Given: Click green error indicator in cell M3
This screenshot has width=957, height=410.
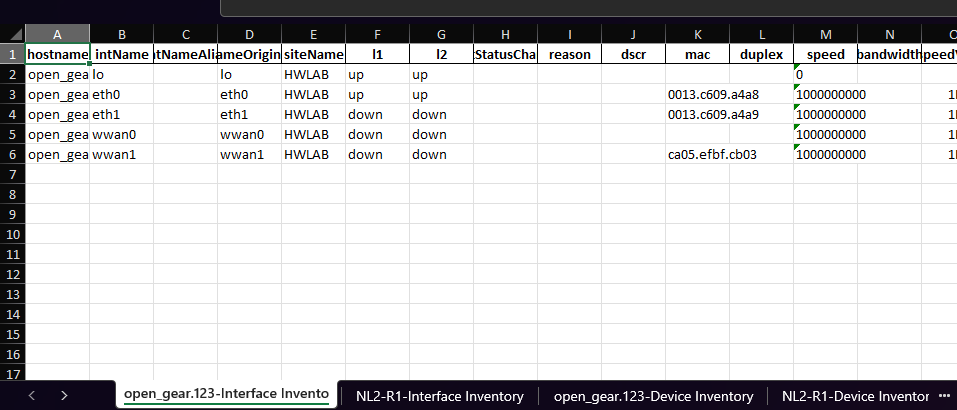Looking at the screenshot, I should click(797, 88).
